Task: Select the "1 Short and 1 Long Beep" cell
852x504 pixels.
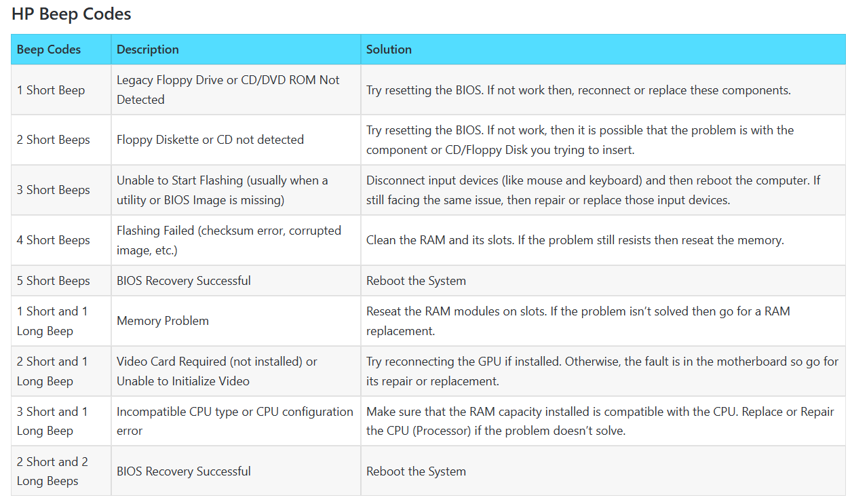Action: pyautogui.click(x=52, y=321)
